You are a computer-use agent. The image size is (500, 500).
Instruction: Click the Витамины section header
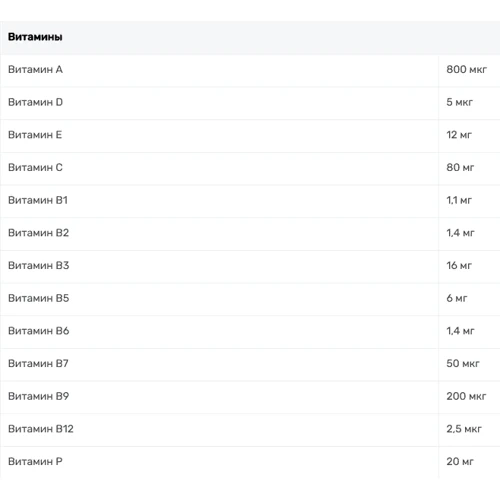[x=35, y=37]
